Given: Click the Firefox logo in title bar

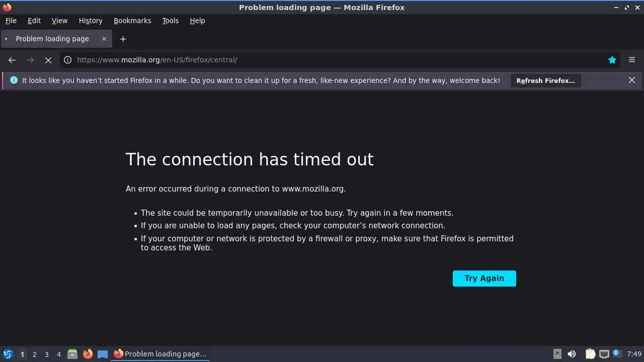Looking at the screenshot, I should [x=7, y=7].
